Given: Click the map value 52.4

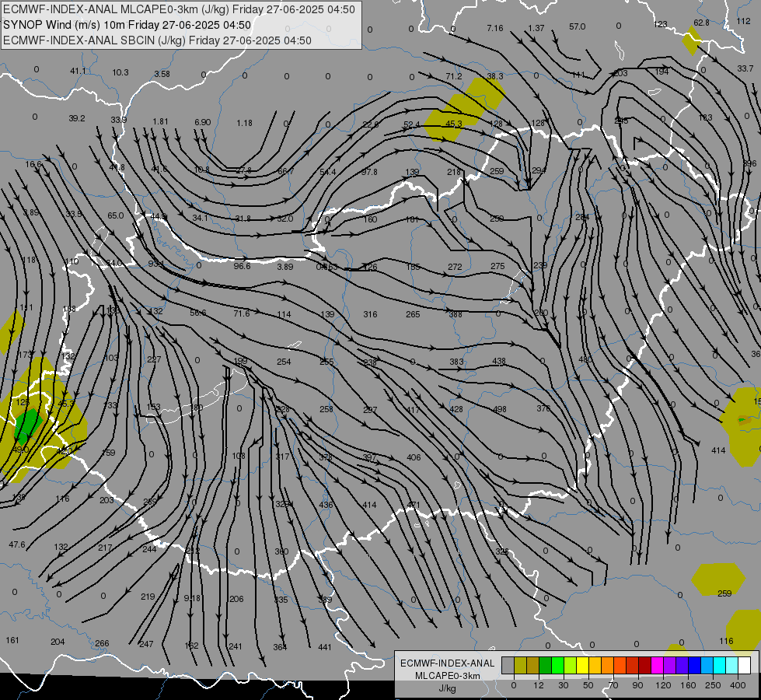Looking at the screenshot, I should [412, 125].
